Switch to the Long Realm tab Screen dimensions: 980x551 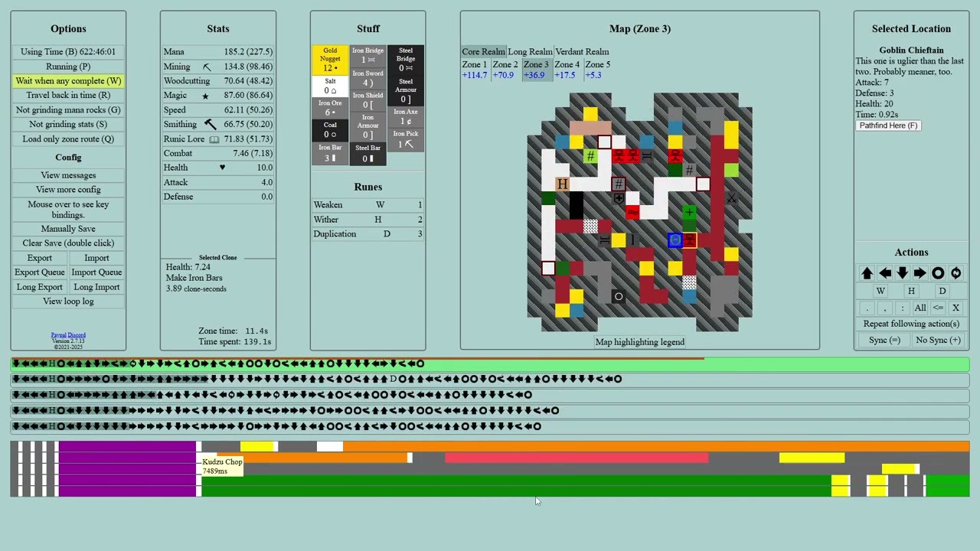click(530, 52)
